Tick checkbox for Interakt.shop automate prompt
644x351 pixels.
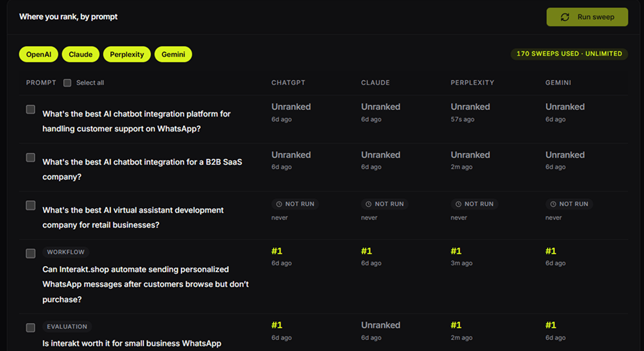coord(30,253)
